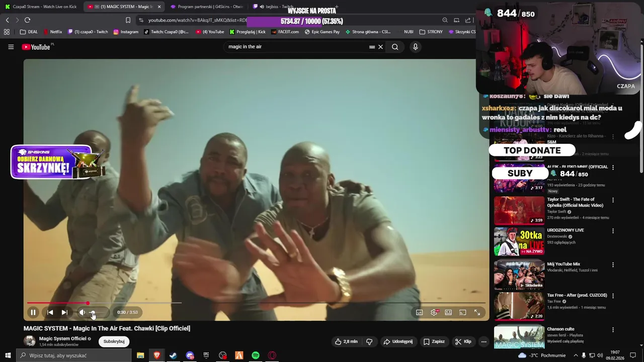Open options for Chanson culte playlist
Viewport: 644px width, 362px height.
(x=613, y=330)
